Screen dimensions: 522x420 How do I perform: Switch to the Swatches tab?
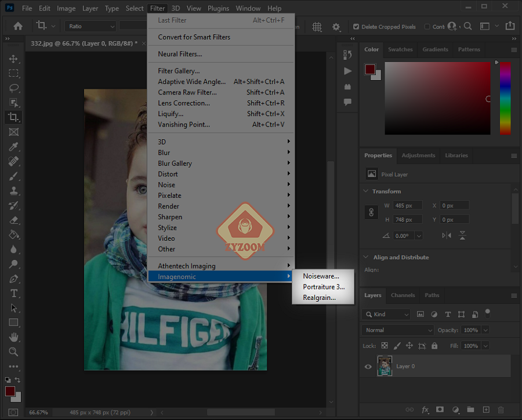[400, 49]
